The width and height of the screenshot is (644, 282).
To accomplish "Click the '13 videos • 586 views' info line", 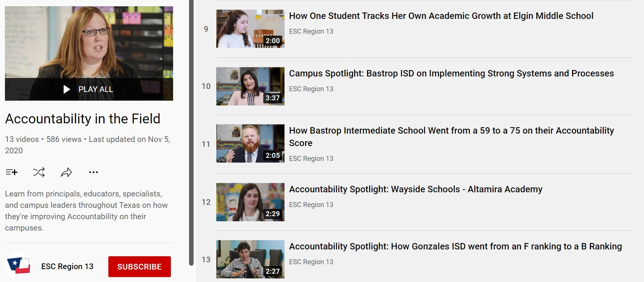I will 88,145.
